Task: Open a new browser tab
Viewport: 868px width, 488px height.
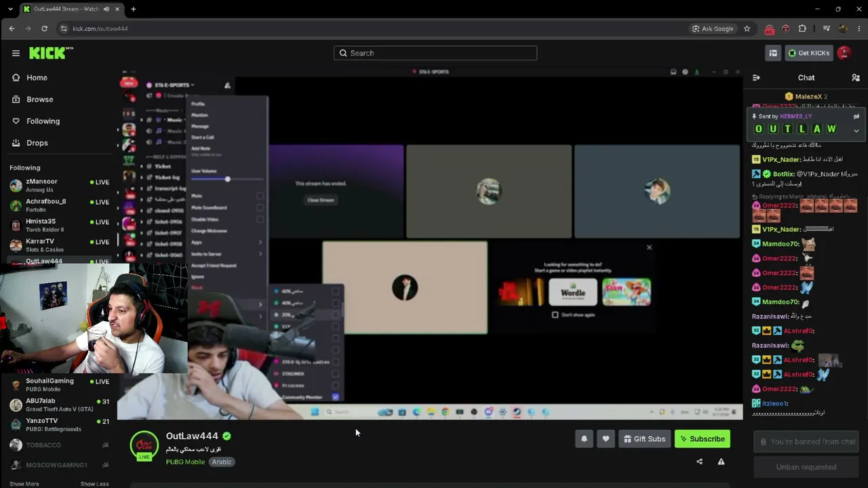Action: (133, 9)
